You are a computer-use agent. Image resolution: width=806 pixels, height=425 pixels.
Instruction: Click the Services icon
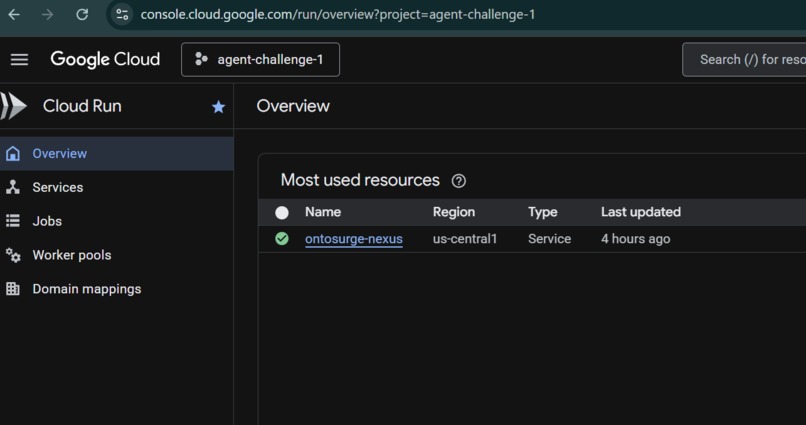13,187
